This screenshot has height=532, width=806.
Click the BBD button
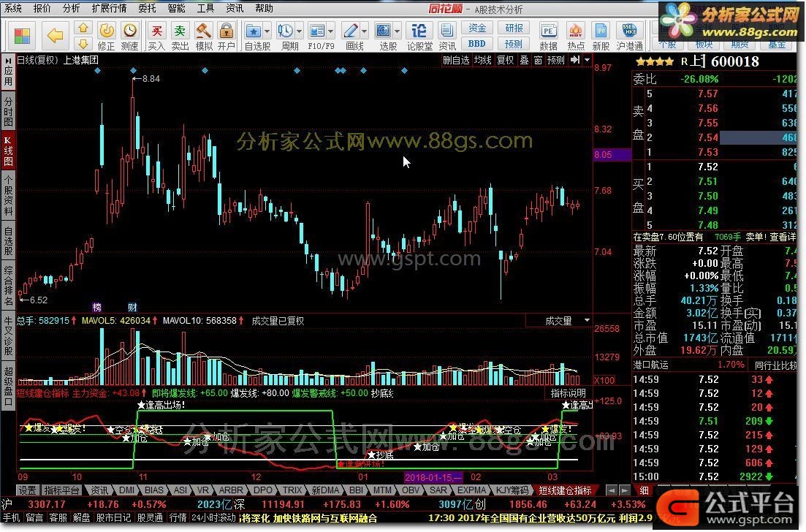477,44
